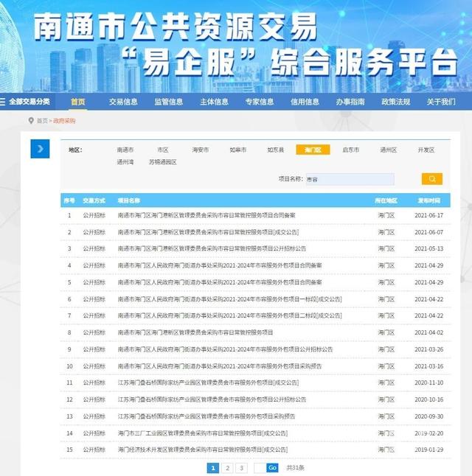Open row 10 采购预告 dated 2021-03-16

pos(220,366)
